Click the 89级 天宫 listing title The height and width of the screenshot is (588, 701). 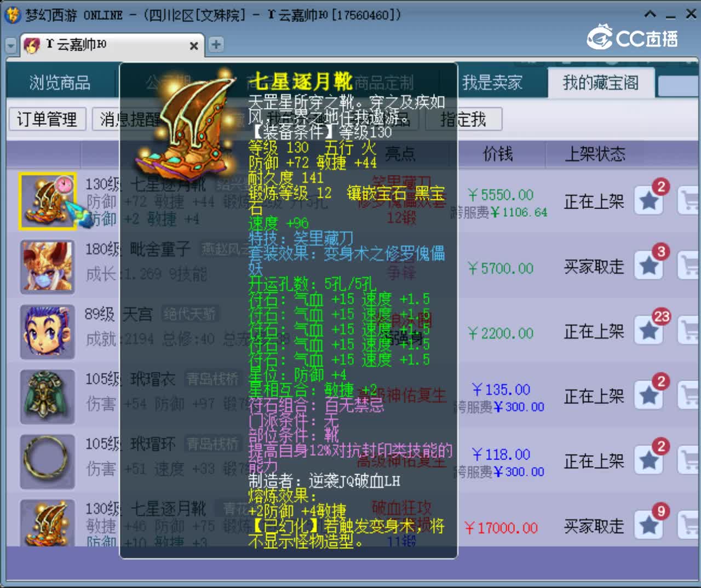118,314
